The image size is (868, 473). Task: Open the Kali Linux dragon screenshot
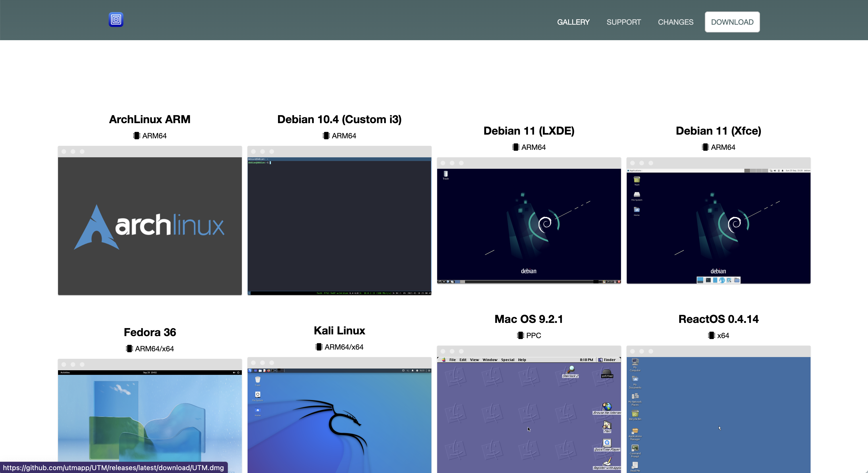click(339, 421)
